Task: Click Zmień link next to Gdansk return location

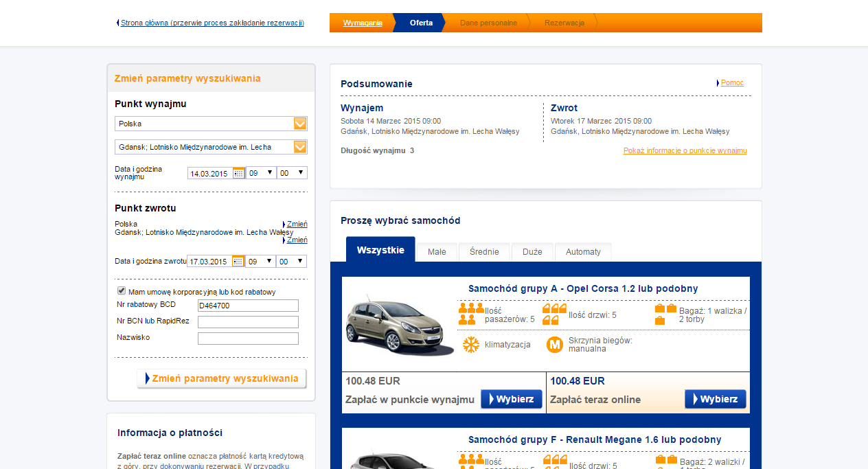Action: [x=297, y=240]
